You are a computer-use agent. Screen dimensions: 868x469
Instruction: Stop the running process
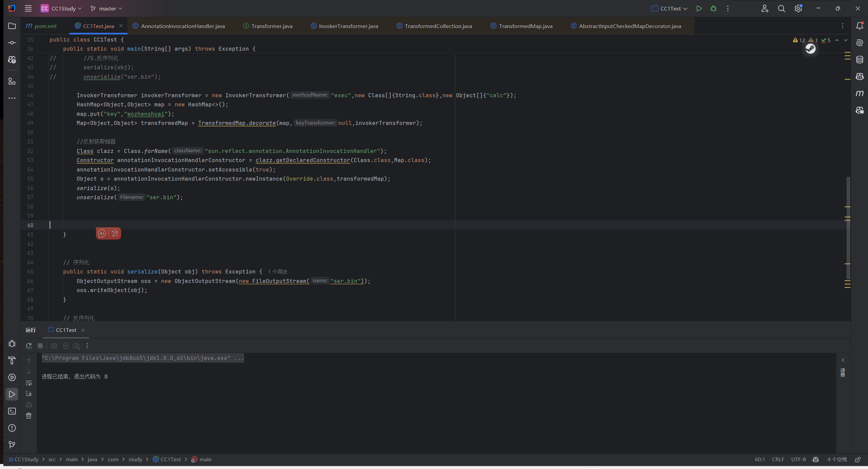click(40, 346)
